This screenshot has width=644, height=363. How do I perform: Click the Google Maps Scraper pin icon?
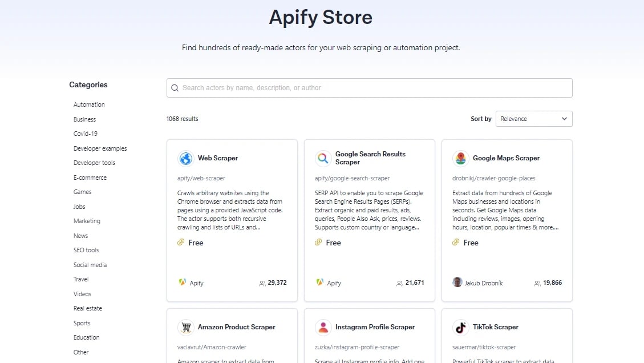(x=461, y=158)
